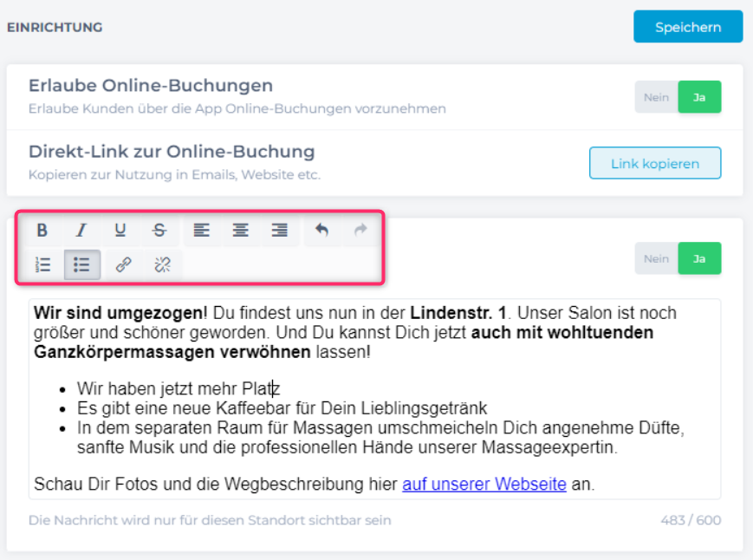Viewport: 753px width, 560px height.
Task: Toggle bold formatting in editor toolbar
Action: point(42,230)
